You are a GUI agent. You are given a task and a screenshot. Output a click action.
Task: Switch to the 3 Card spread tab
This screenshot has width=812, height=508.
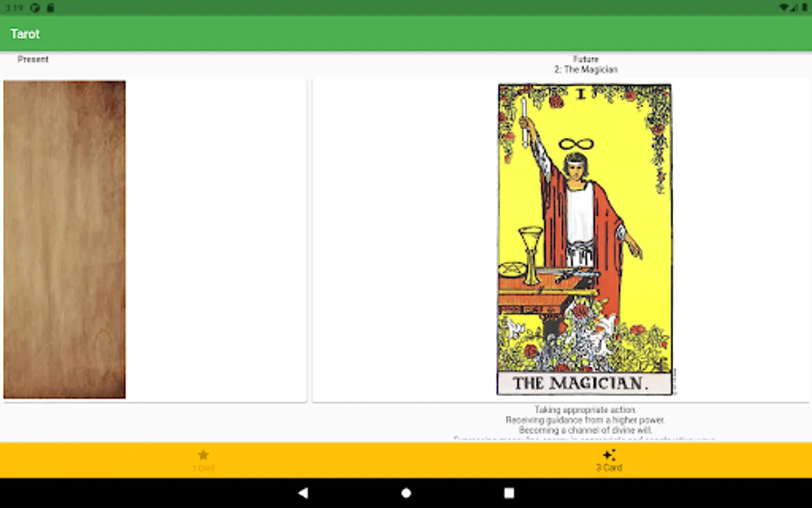[609, 460]
